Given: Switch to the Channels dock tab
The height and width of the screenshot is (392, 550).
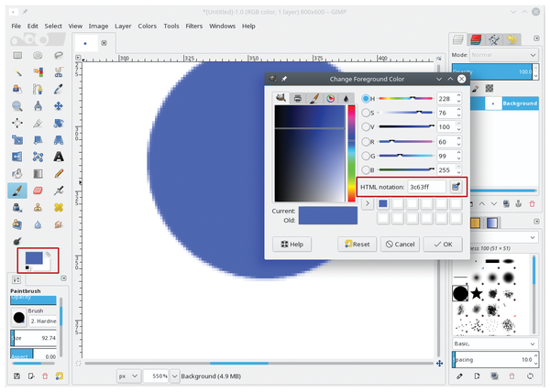Looking at the screenshot, I should 476,39.
